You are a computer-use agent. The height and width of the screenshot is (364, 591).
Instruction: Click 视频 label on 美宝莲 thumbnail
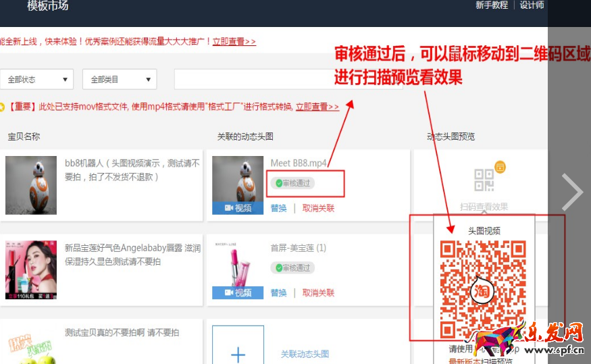238,293
